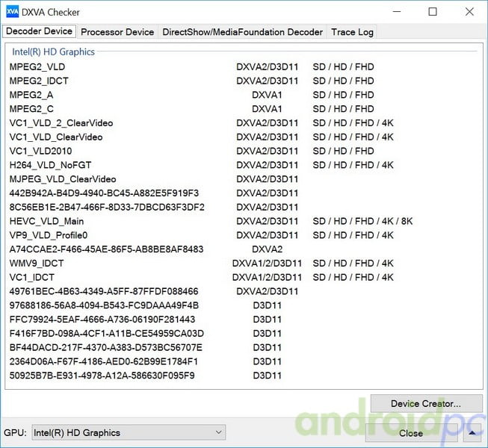Select the A74CCAE2-F466-45AE GUID entry
Image resolution: width=488 pixels, height=448 pixels.
pos(106,249)
